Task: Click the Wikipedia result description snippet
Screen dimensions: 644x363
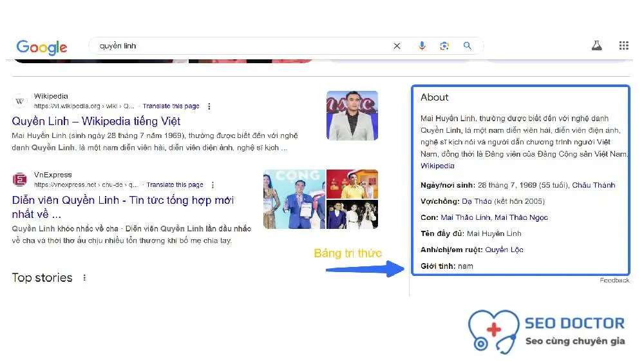Action: click(x=155, y=141)
